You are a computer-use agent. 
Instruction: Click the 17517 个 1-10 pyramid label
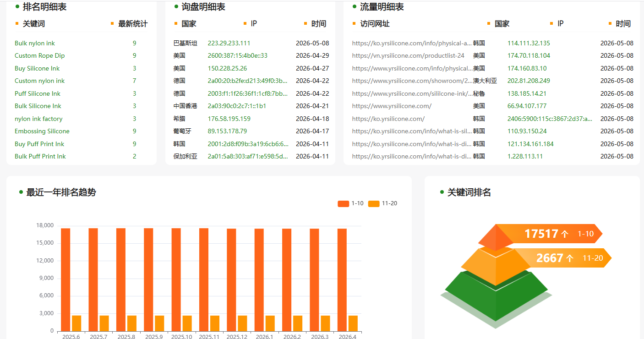click(x=559, y=234)
